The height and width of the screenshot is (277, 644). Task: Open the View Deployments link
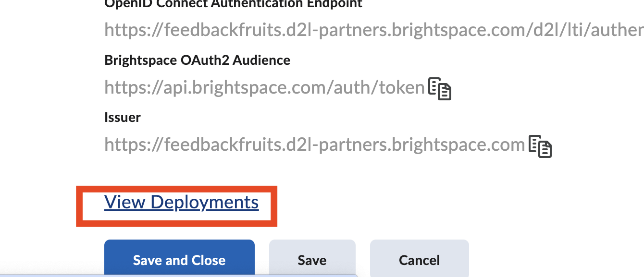pos(181,202)
